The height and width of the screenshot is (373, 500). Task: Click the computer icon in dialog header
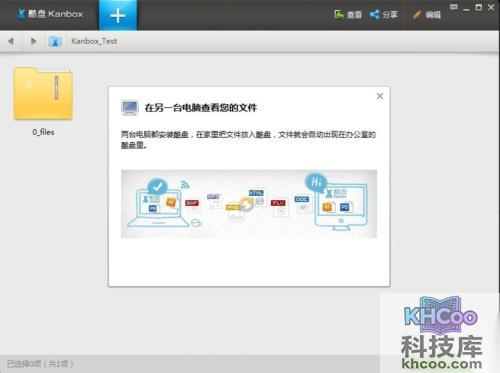pyautogui.click(x=130, y=108)
